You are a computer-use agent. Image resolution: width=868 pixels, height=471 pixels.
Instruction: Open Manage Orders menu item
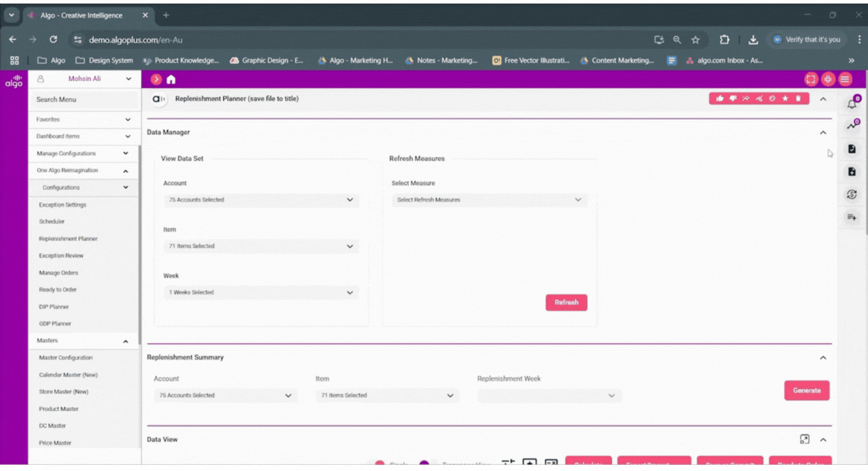click(58, 273)
